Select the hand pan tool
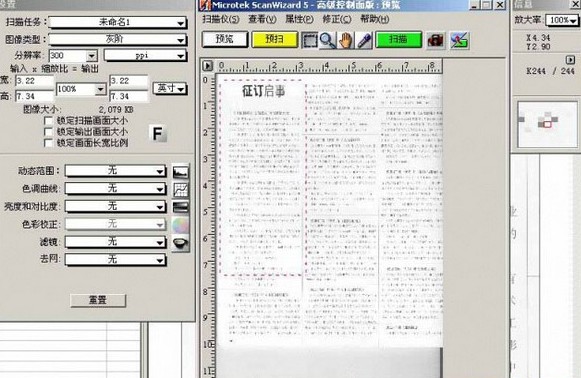The height and width of the screenshot is (378, 581). tap(345, 40)
